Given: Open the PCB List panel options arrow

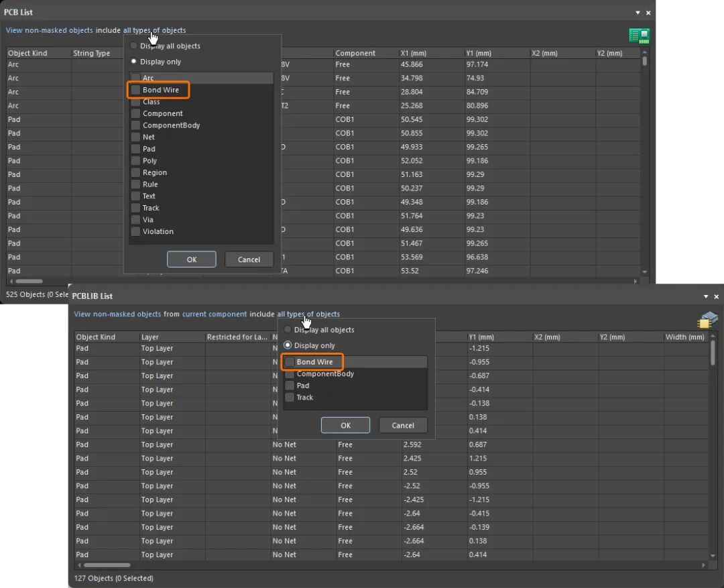Looking at the screenshot, I should [638, 13].
